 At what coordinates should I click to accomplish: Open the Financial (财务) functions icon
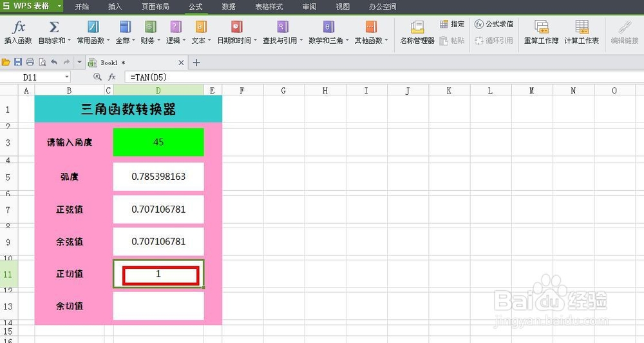click(150, 27)
